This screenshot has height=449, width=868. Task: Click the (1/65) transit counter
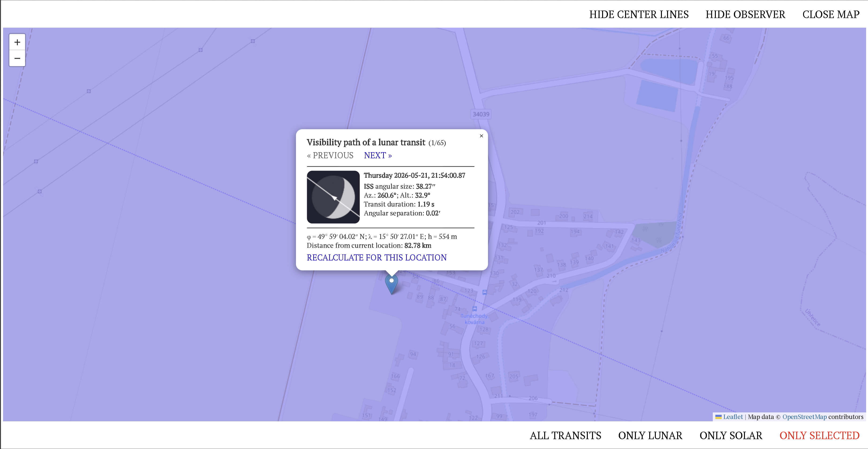click(x=437, y=143)
